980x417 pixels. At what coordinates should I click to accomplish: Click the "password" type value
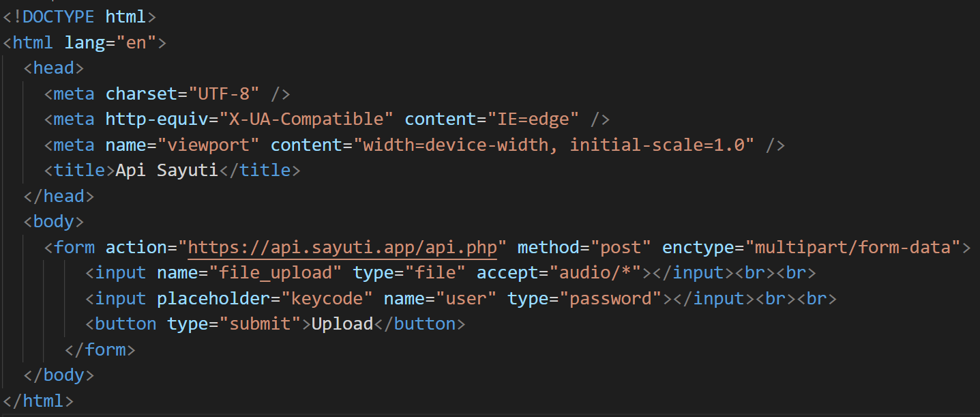point(610,298)
